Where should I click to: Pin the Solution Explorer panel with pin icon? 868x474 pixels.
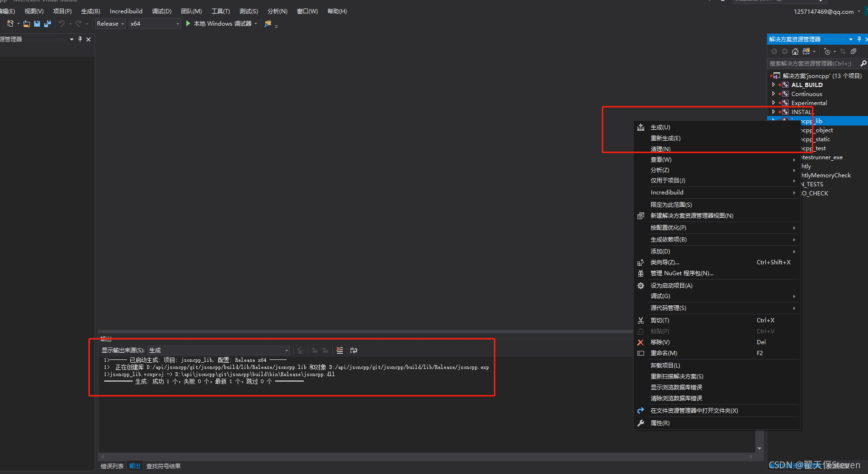(x=859, y=39)
